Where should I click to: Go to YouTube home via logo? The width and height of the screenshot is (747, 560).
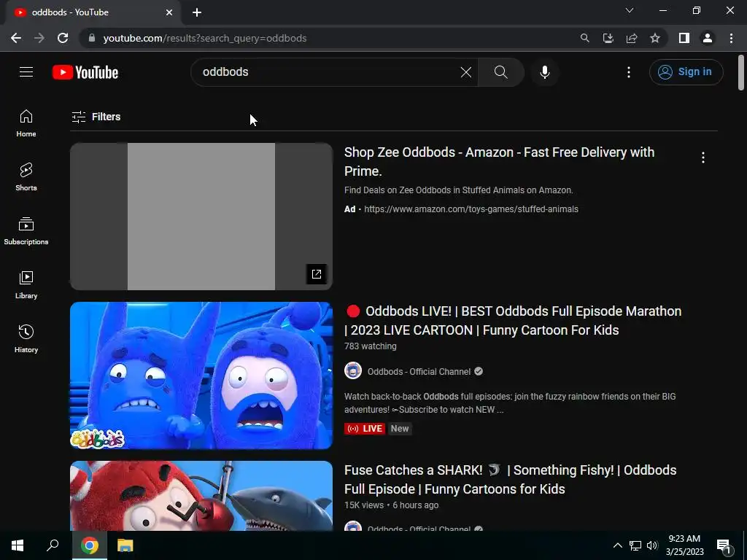pos(85,72)
